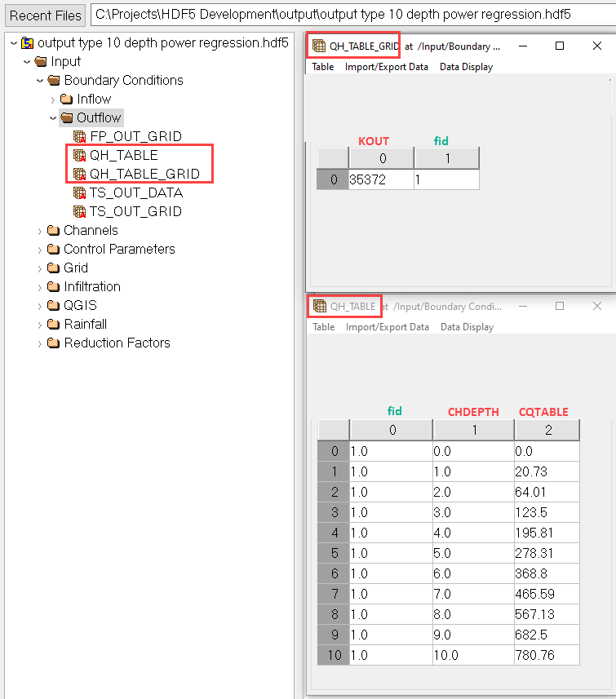This screenshot has width=616, height=699.
Task: Expand the Channels group
Action: click(x=40, y=231)
